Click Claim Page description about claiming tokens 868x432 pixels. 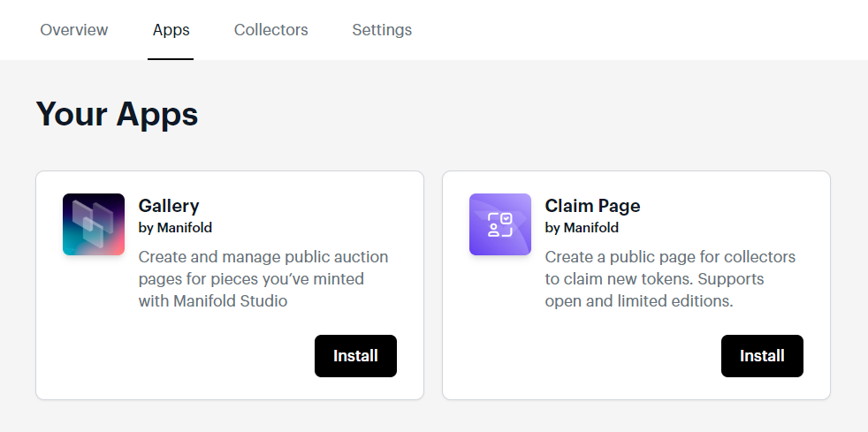(670, 279)
